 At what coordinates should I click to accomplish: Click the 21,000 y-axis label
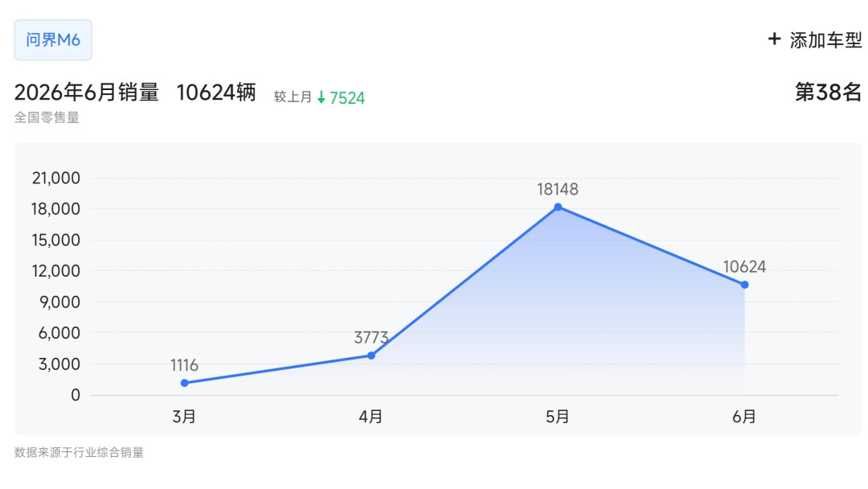point(56,179)
